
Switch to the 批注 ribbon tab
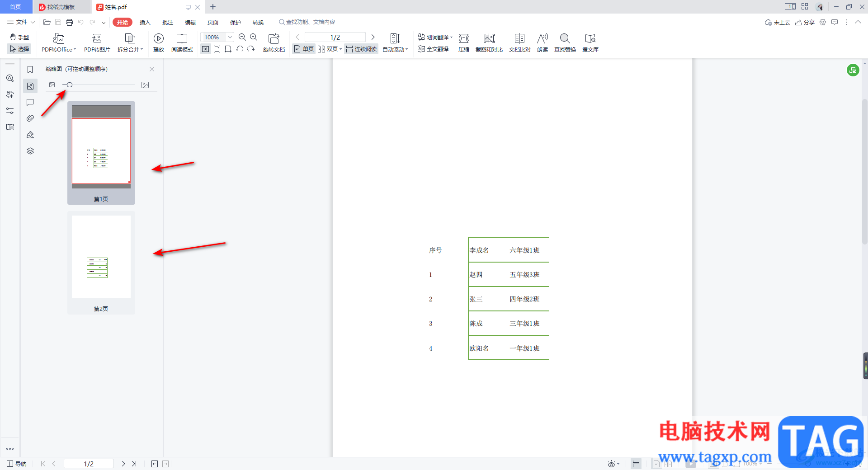coord(167,22)
